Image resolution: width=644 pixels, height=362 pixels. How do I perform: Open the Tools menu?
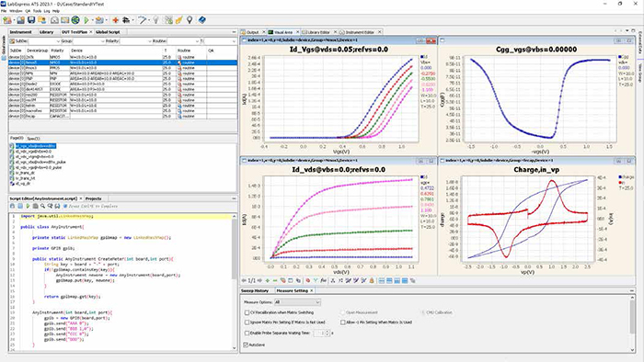[x=38, y=11]
